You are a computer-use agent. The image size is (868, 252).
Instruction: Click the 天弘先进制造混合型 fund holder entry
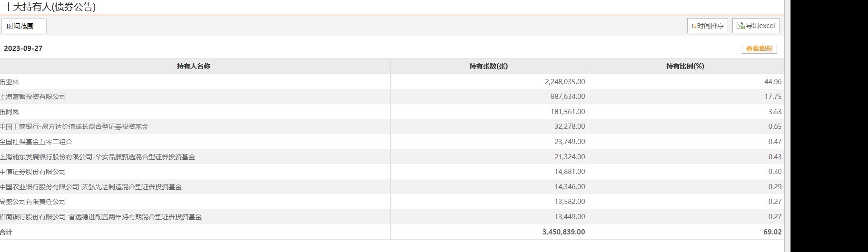[91, 187]
